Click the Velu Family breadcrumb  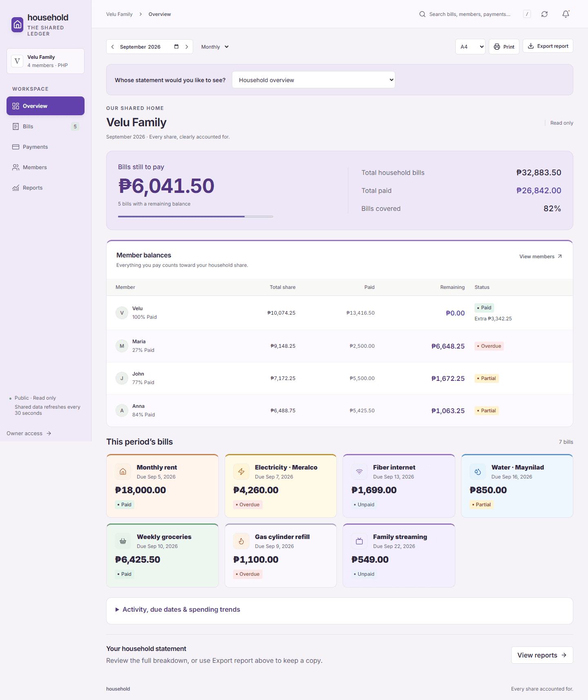tap(119, 14)
